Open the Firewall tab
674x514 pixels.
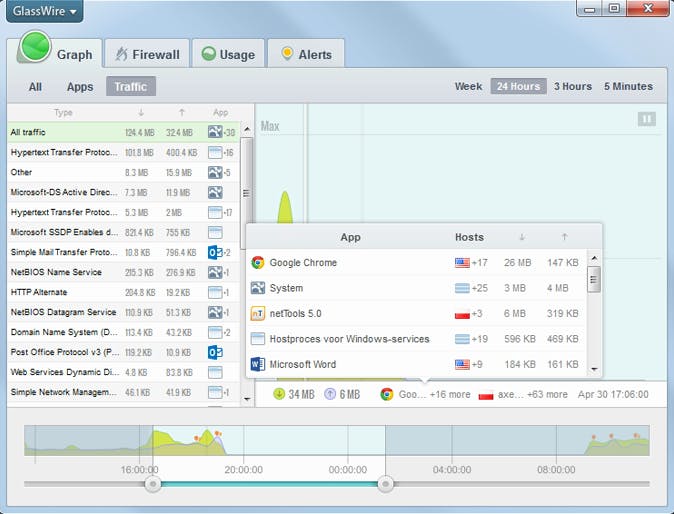click(x=147, y=54)
